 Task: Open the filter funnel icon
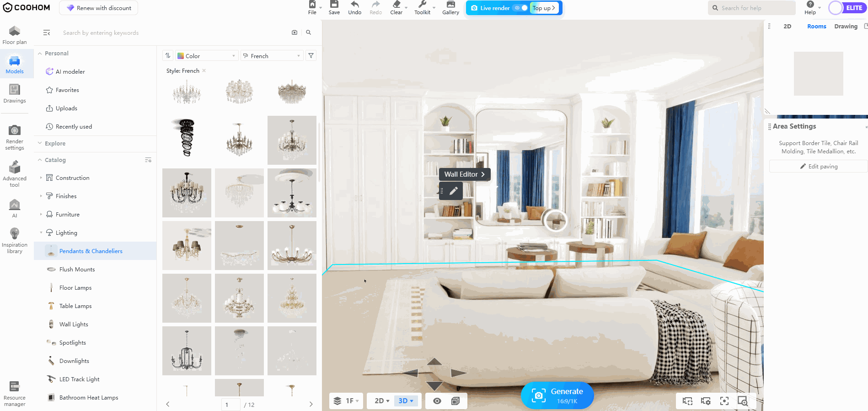click(311, 55)
